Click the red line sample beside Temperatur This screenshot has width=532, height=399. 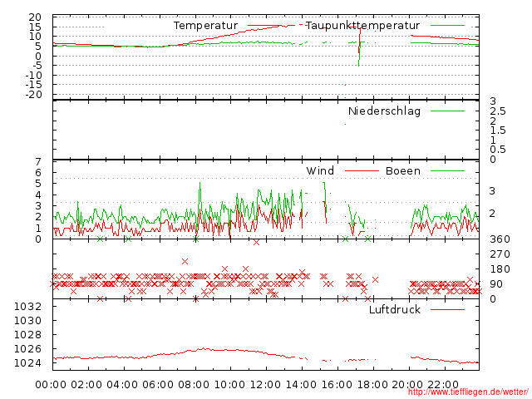click(x=264, y=26)
